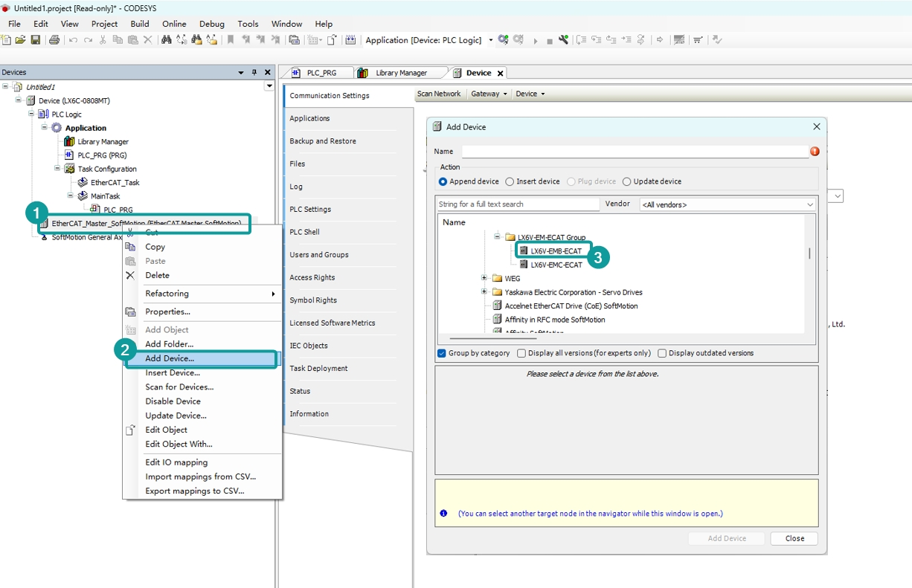
Task: Expand the WEG folder in device tree
Action: coord(484,279)
